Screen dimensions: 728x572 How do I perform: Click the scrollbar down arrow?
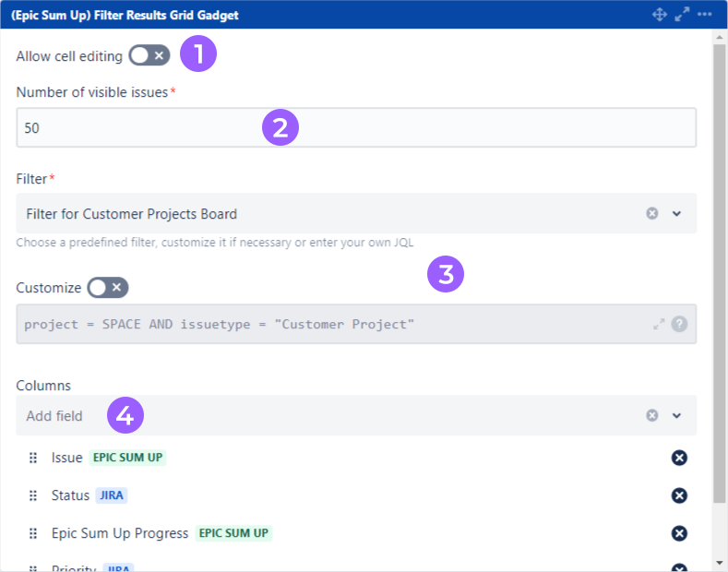tap(720, 562)
